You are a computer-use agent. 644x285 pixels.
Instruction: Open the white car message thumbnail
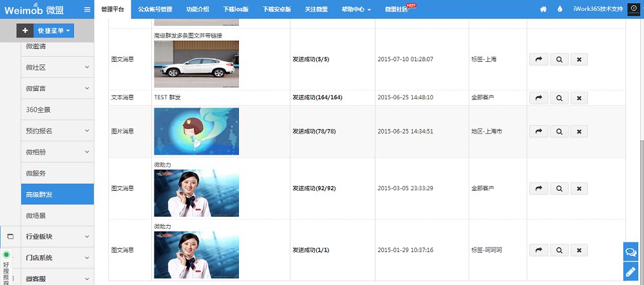[x=196, y=64]
